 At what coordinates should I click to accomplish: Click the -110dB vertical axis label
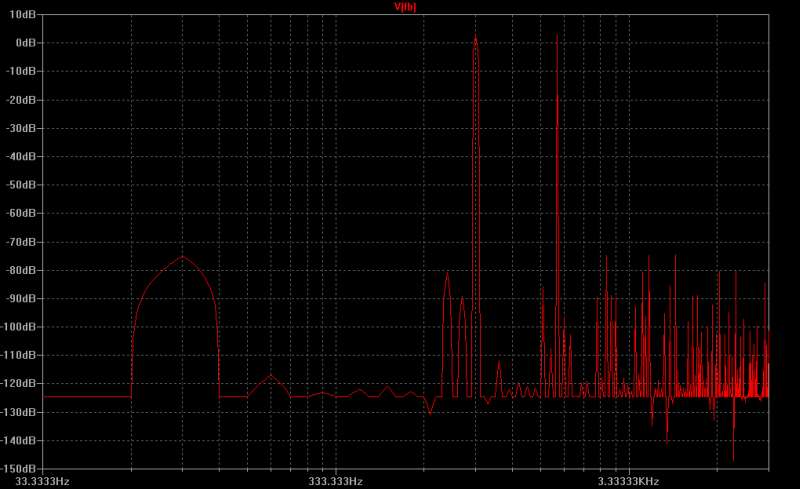tap(19, 355)
